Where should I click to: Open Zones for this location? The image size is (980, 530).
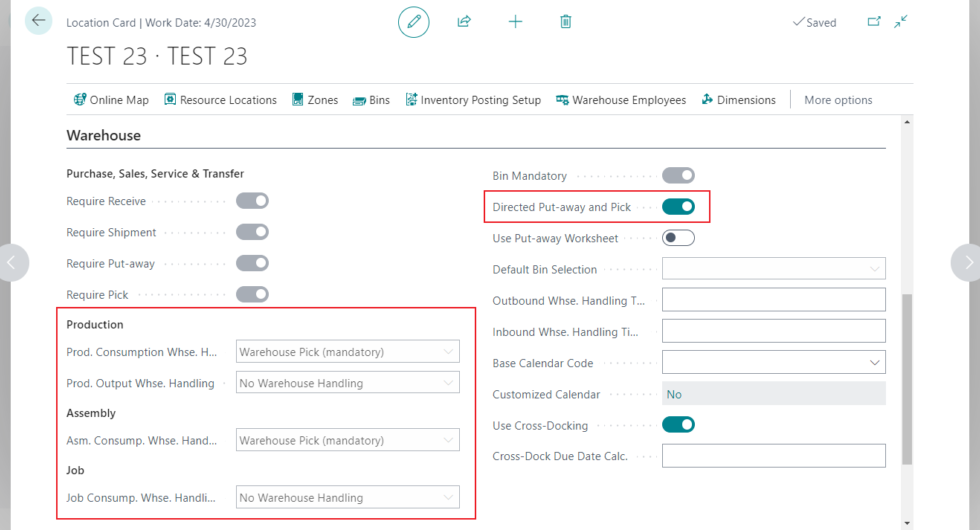pyautogui.click(x=315, y=100)
